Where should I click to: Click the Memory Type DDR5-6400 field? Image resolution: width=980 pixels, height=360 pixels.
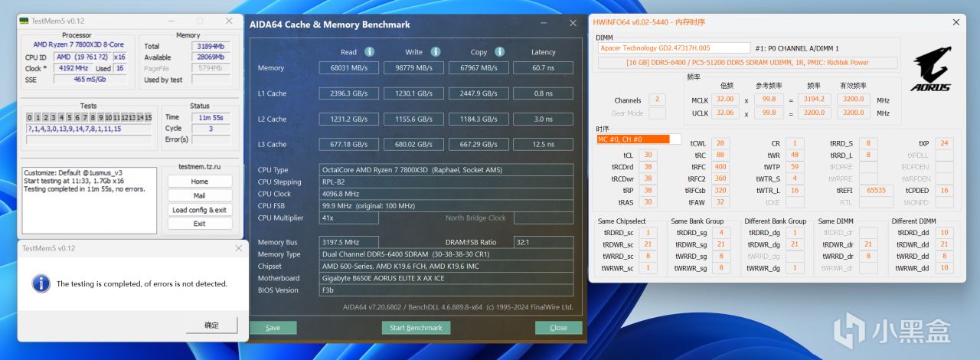(x=446, y=254)
